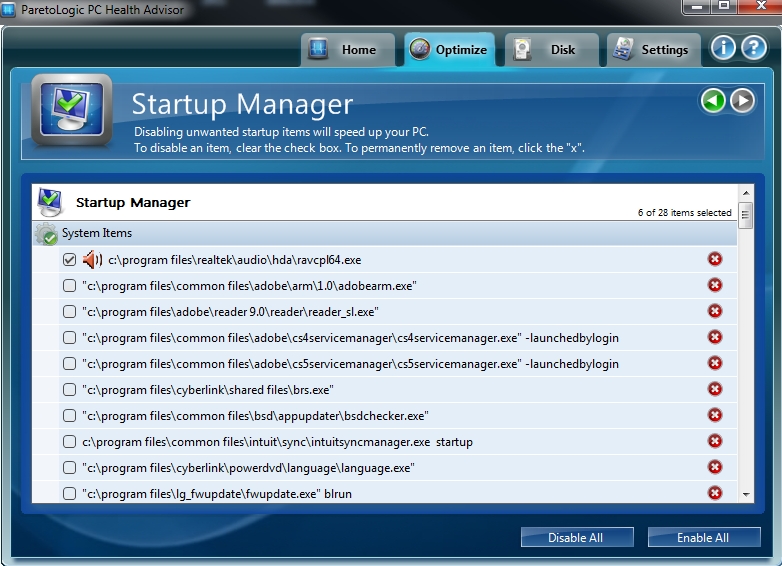Open Help via question mark icon
The width and height of the screenshot is (782, 566).
click(x=754, y=48)
